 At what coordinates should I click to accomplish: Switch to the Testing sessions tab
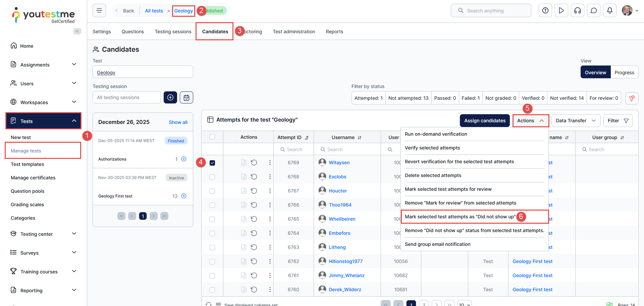173,32
